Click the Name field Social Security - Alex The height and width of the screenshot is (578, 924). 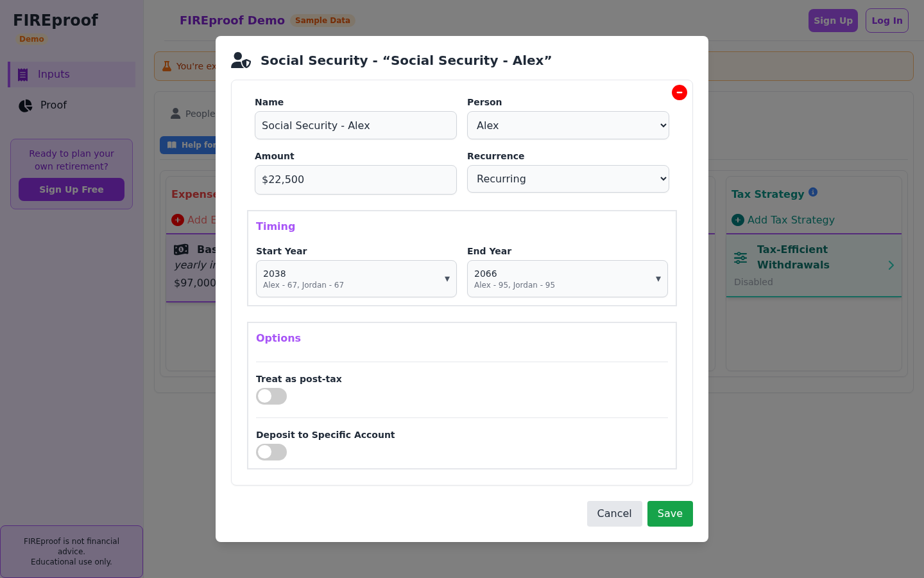[355, 125]
